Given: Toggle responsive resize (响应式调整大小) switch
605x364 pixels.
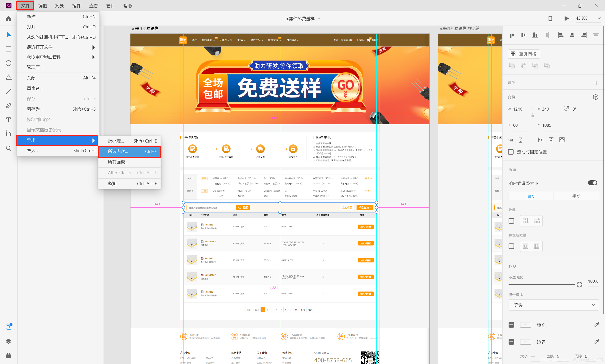Looking at the screenshot, I should tap(592, 183).
